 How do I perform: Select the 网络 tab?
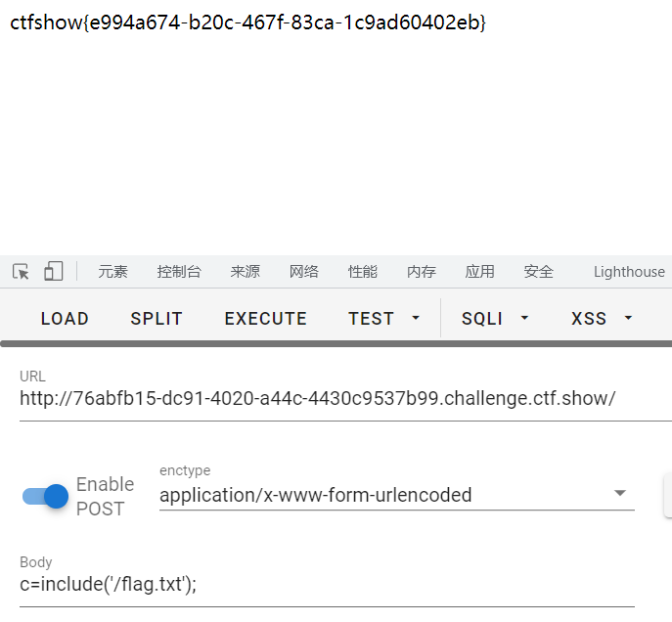pyautogui.click(x=304, y=272)
